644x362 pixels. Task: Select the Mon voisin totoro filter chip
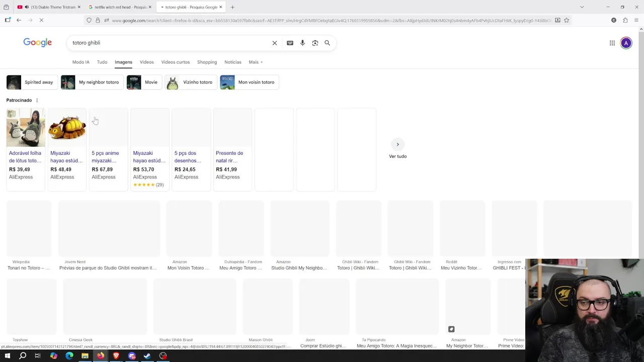click(249, 82)
